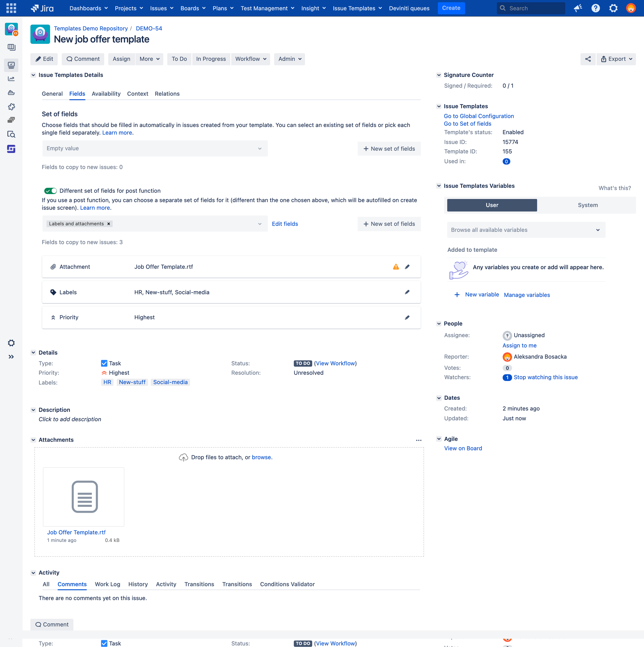Share this issue via share icon

point(588,59)
